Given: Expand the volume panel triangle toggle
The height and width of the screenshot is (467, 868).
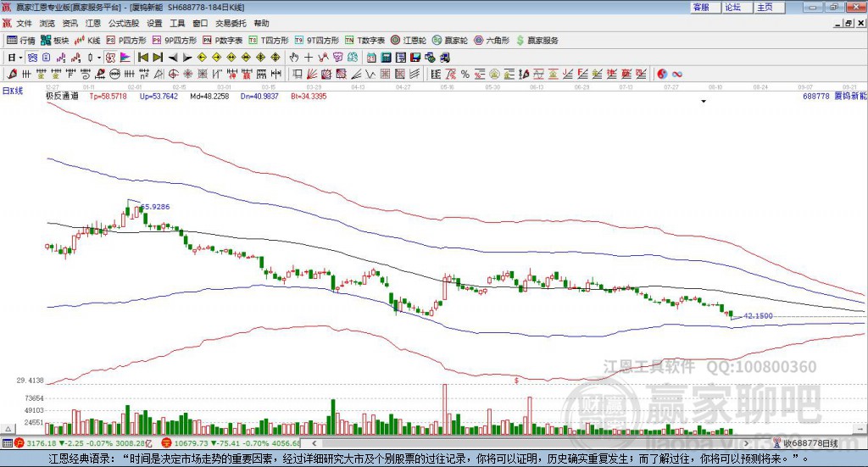Looking at the screenshot, I should tap(8, 429).
